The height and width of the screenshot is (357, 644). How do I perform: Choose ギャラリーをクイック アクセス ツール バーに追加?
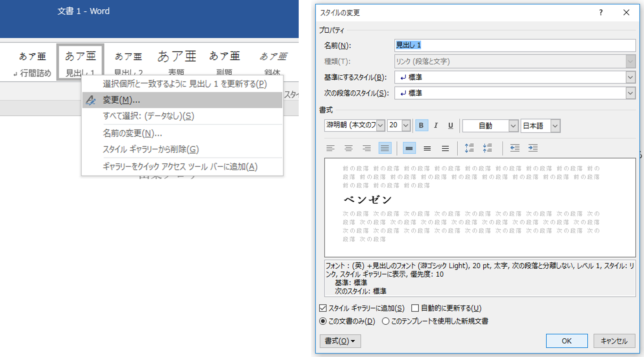[x=183, y=167]
